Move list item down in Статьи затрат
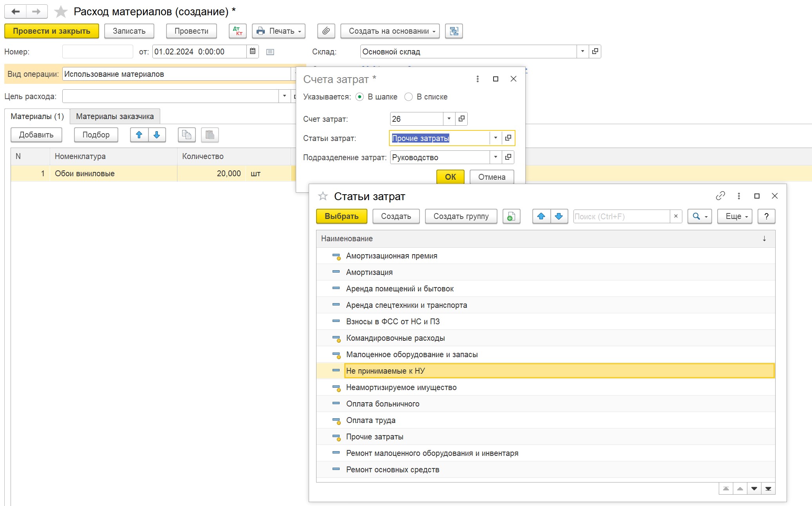 559,216
